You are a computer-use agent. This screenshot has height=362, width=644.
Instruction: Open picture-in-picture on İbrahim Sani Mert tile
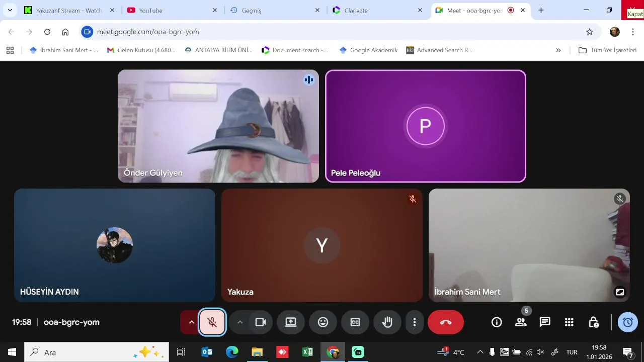click(620, 292)
